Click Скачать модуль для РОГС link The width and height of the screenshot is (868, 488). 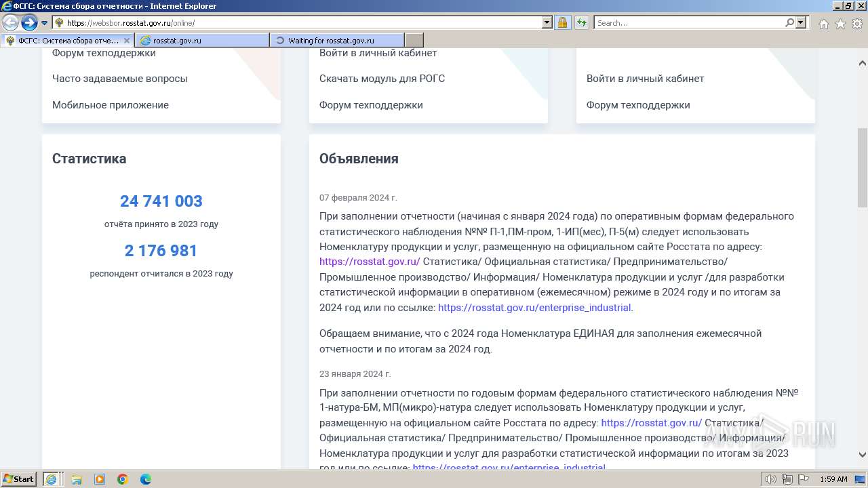point(382,79)
